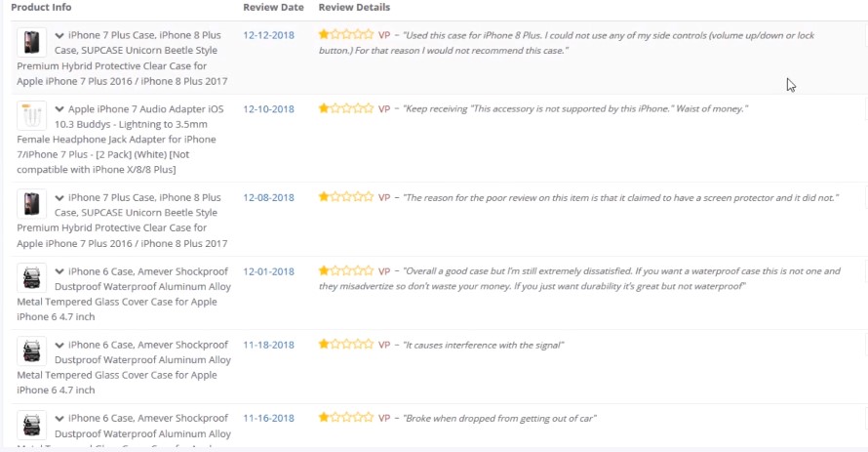Click the star rating for the signal interference review
The width and height of the screenshot is (868, 452).
[346, 344]
